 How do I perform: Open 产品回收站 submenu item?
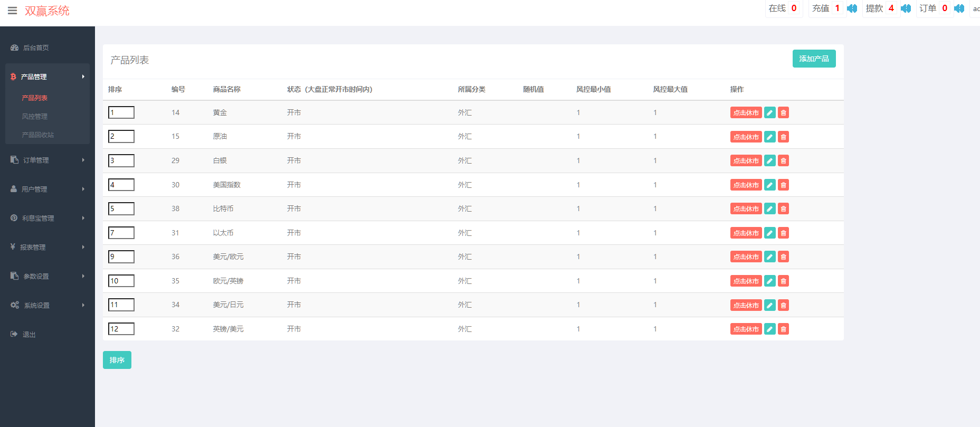38,135
